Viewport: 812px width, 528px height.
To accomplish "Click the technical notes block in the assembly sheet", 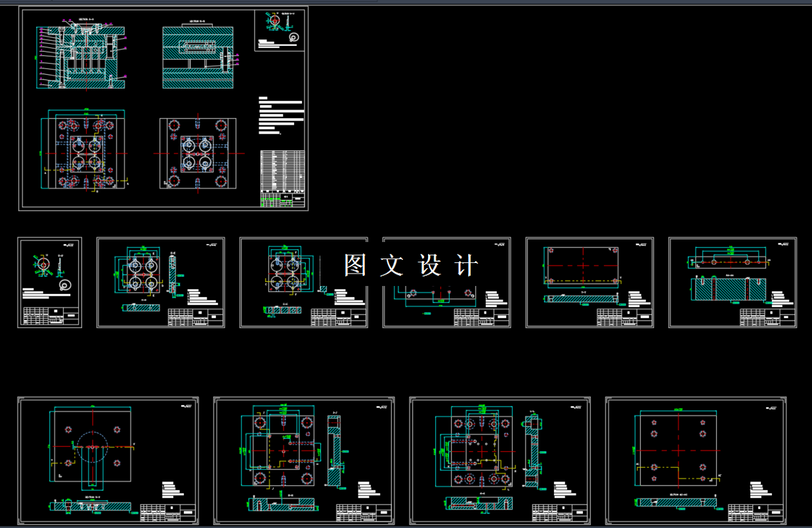I will [x=281, y=115].
